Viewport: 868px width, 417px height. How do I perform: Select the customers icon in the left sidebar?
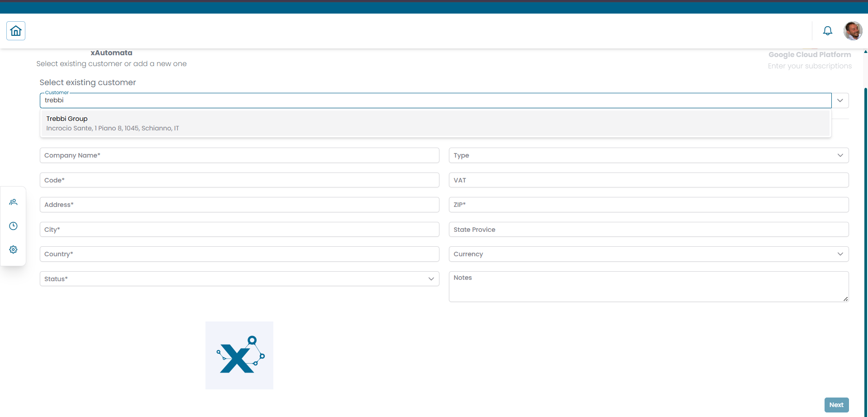click(x=13, y=202)
